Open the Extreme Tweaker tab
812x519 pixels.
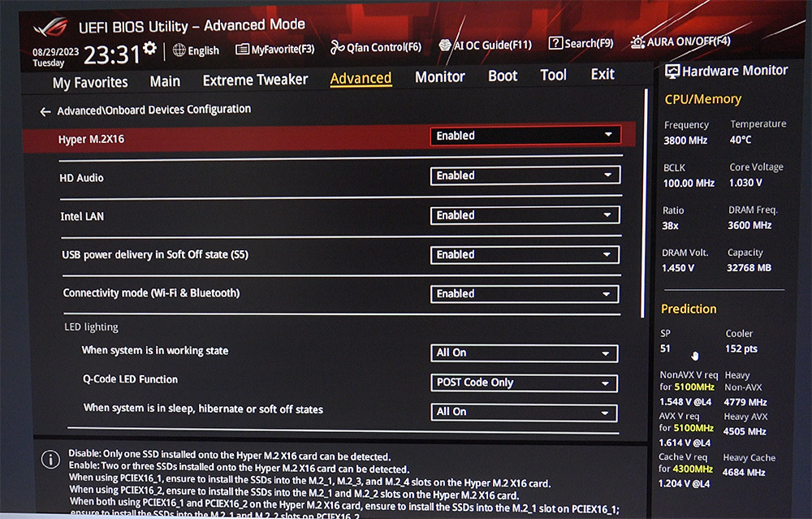pos(255,80)
